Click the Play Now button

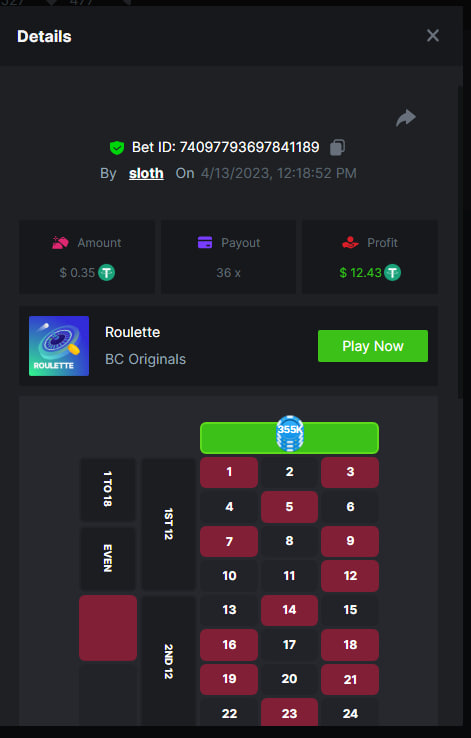tap(373, 346)
